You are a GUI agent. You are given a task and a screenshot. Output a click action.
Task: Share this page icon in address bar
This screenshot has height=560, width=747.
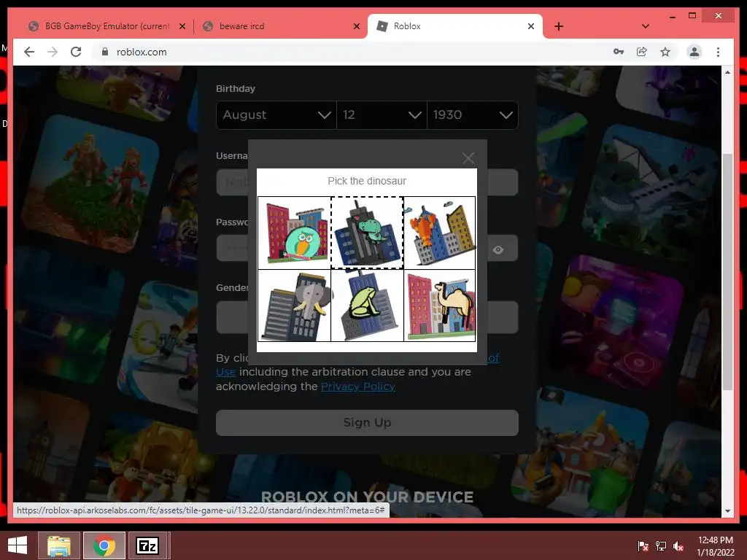(x=642, y=52)
